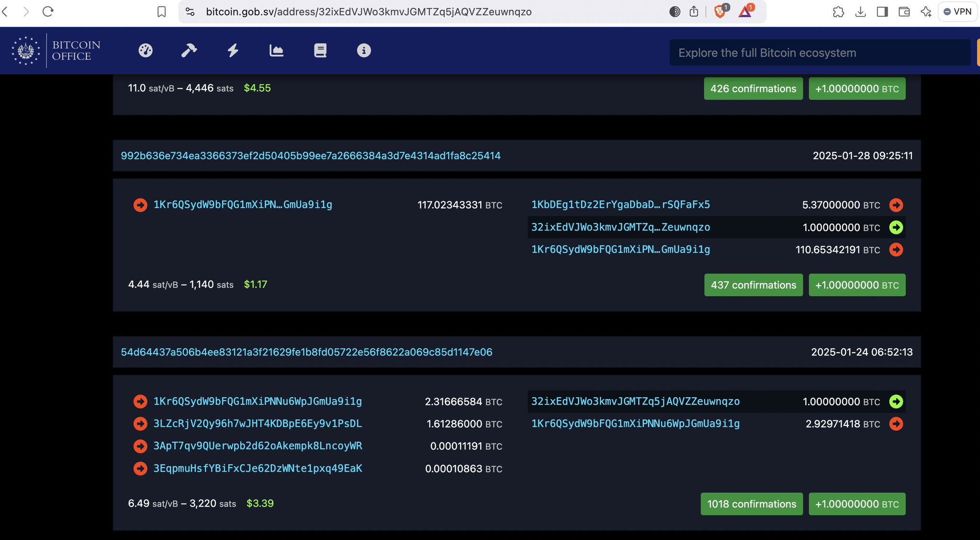The image size is (980, 540).
Task: Open the lightning bolt network icon
Action: point(233,50)
